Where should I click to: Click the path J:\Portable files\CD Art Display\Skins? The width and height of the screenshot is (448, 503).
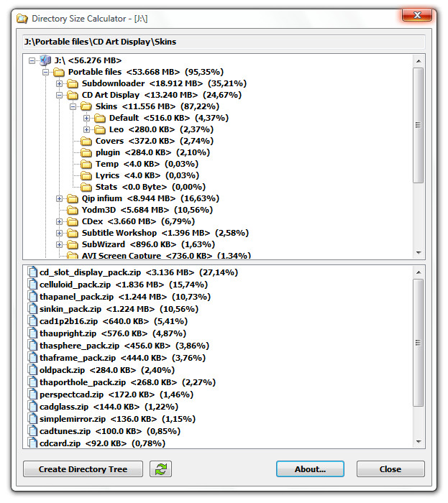coord(100,42)
